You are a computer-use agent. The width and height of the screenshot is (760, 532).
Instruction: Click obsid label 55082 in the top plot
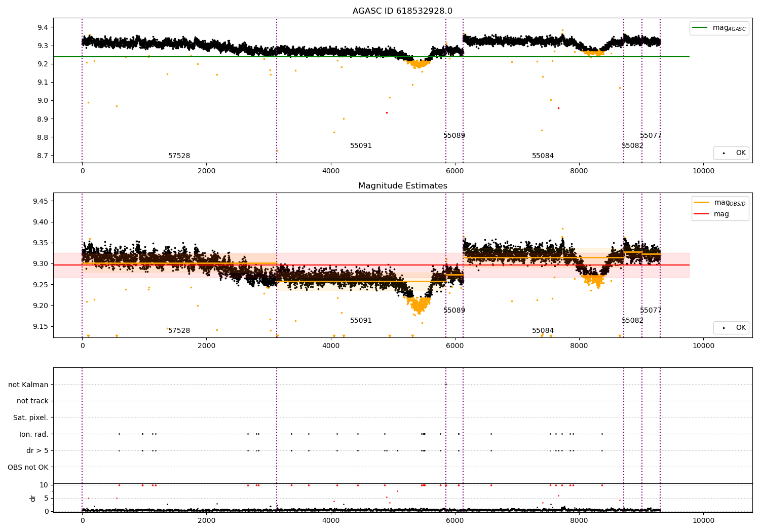tap(633, 146)
